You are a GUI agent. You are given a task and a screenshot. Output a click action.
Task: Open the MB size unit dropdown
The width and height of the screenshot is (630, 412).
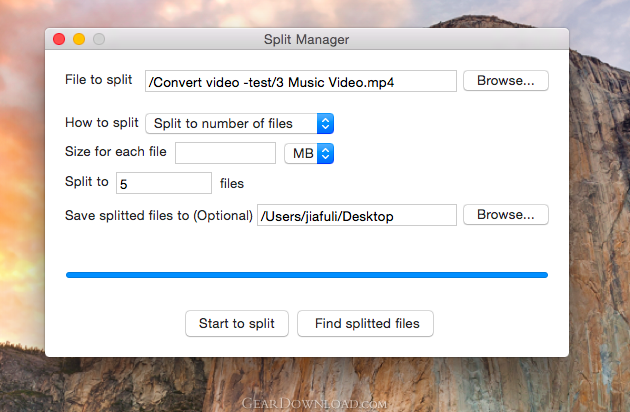coord(309,154)
